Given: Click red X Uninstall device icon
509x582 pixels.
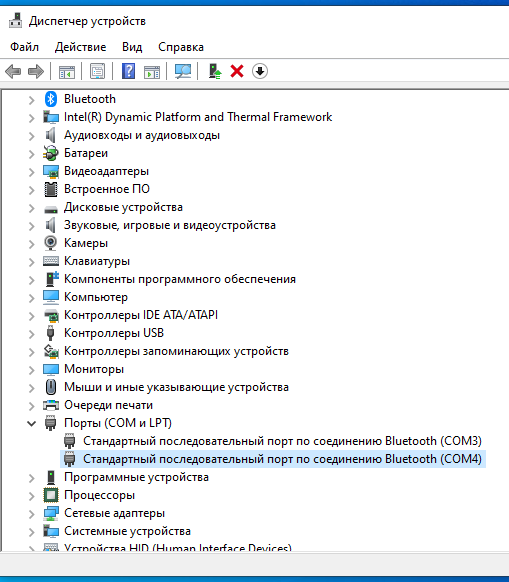Looking at the screenshot, I should (237, 71).
